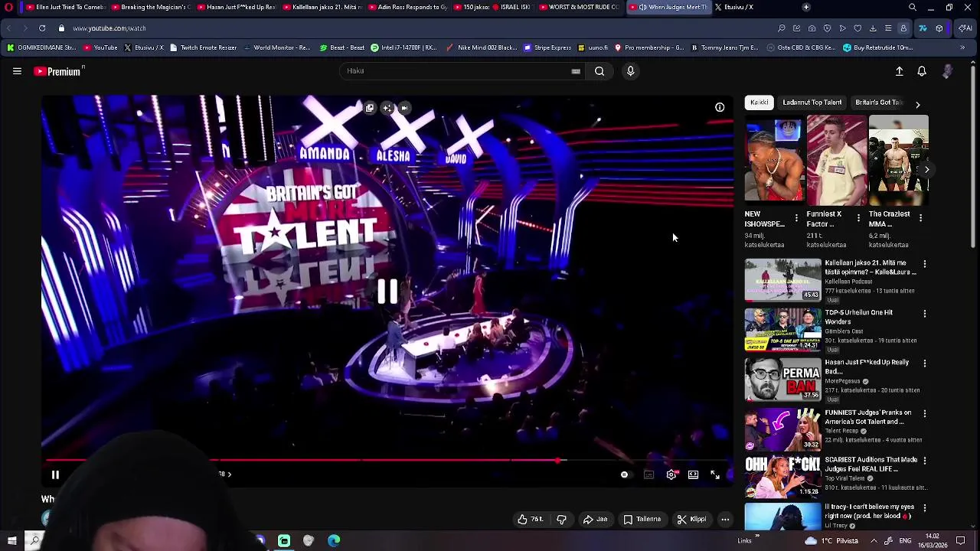The width and height of the screenshot is (980, 551).
Task: Open the on-screen keyboard icon in search
Action: point(576,71)
